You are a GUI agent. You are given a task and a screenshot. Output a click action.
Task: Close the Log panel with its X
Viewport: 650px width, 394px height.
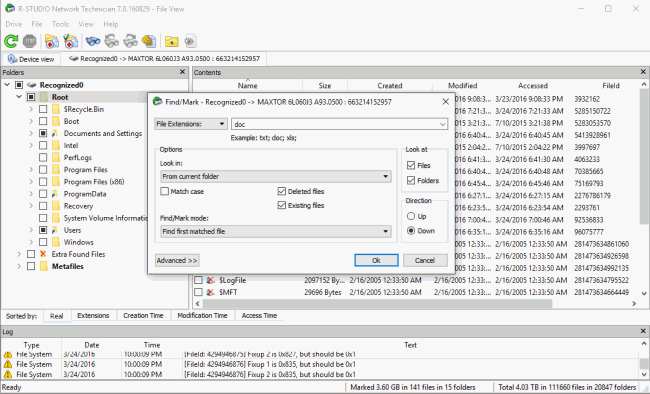[x=643, y=331]
